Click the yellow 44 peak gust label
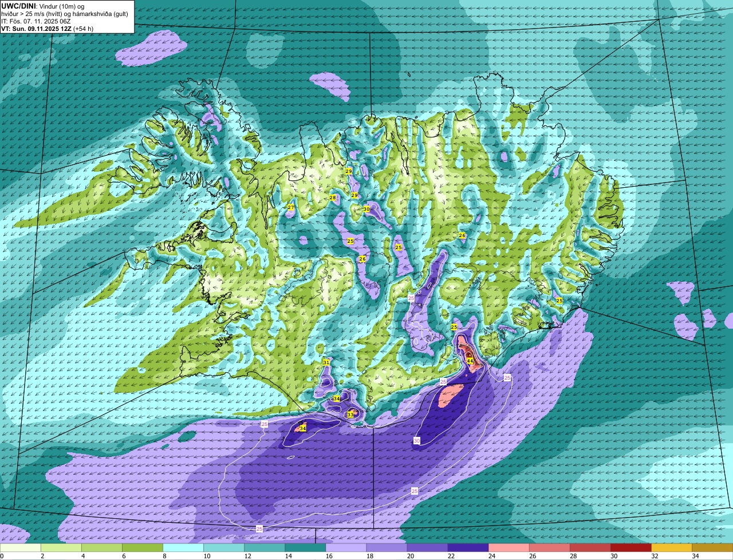Screen dimensions: 733x560 pos(470,361)
